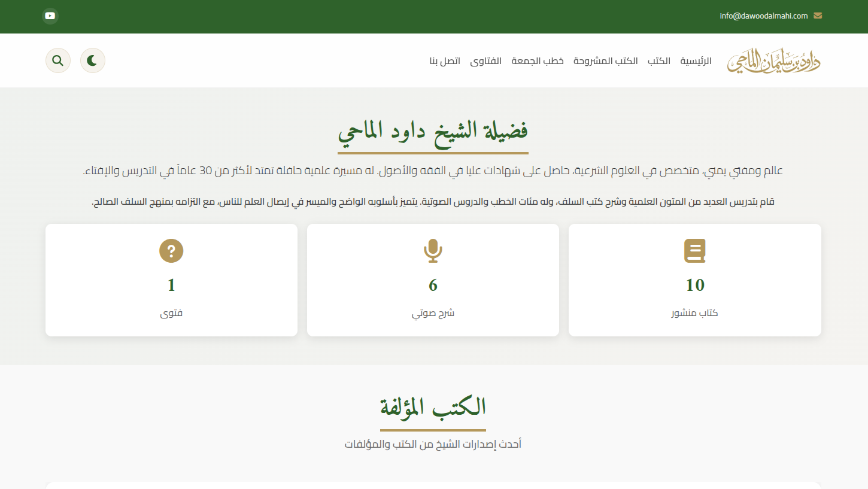Toggle dark mode with the moon icon

pyautogui.click(x=93, y=60)
